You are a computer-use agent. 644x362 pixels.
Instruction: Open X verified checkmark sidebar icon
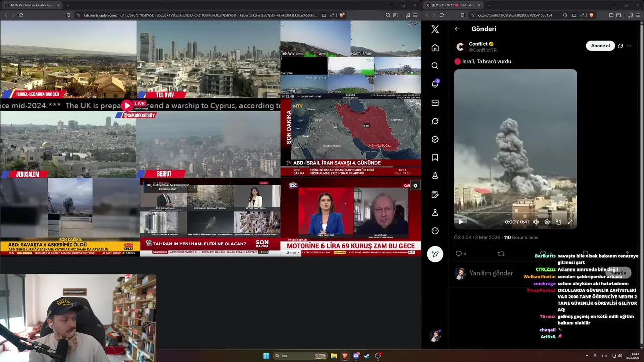(435, 139)
